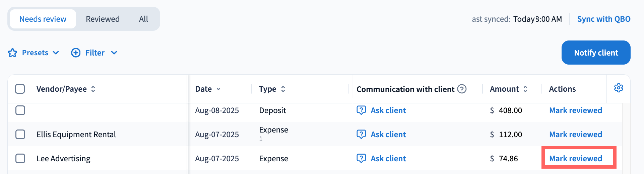The width and height of the screenshot is (644, 174).
Task: Open the Date column sort dropdown
Action: (x=218, y=89)
